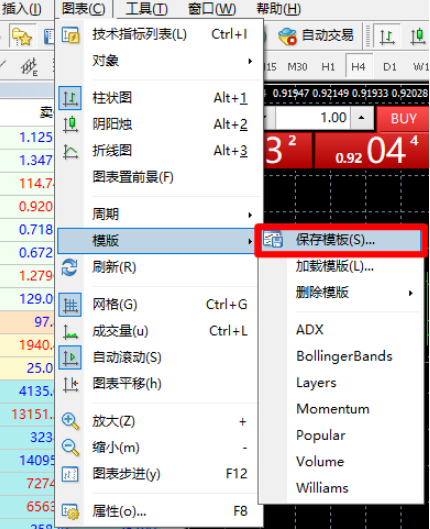The width and height of the screenshot is (430, 529).
Task: Apply the Volume template
Action: tap(341, 462)
